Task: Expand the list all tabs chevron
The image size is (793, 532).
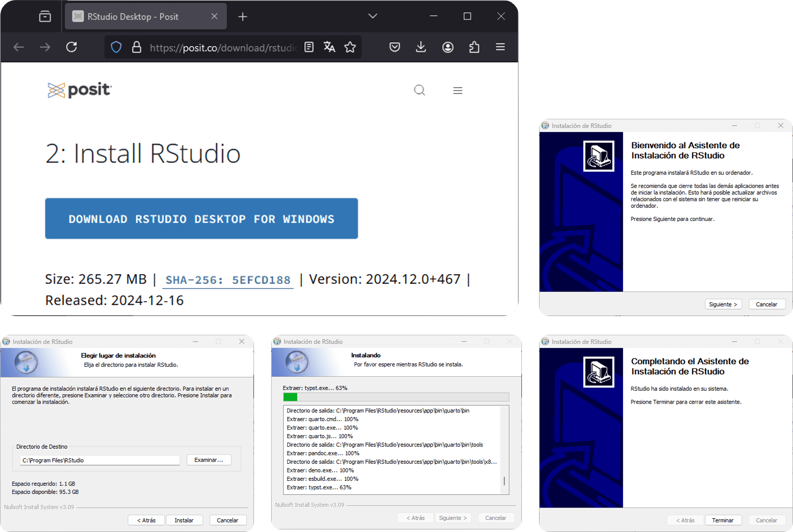Action: click(373, 16)
